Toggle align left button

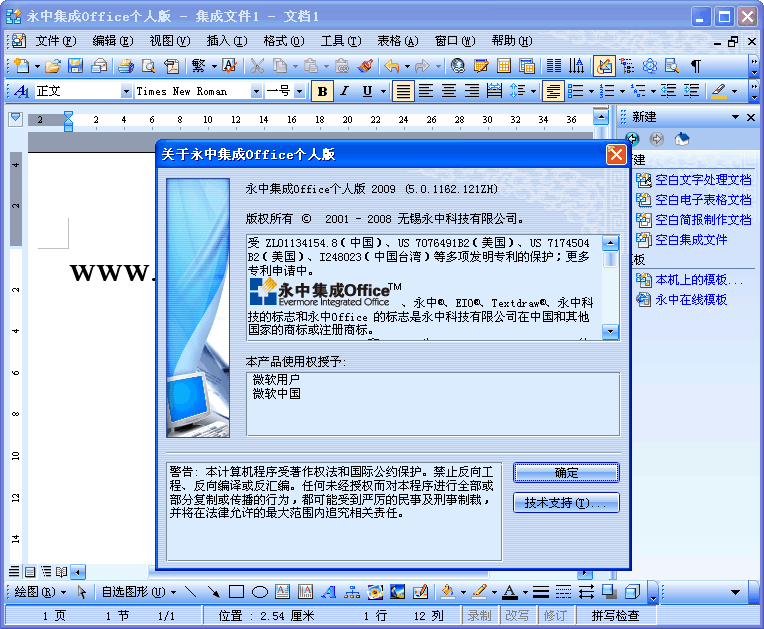426,91
